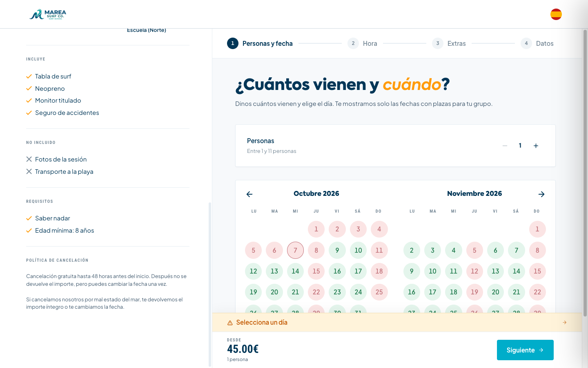Viewport: 588px width, 368px height.
Task: Click the Marea Surf Co. logo
Action: [x=48, y=14]
